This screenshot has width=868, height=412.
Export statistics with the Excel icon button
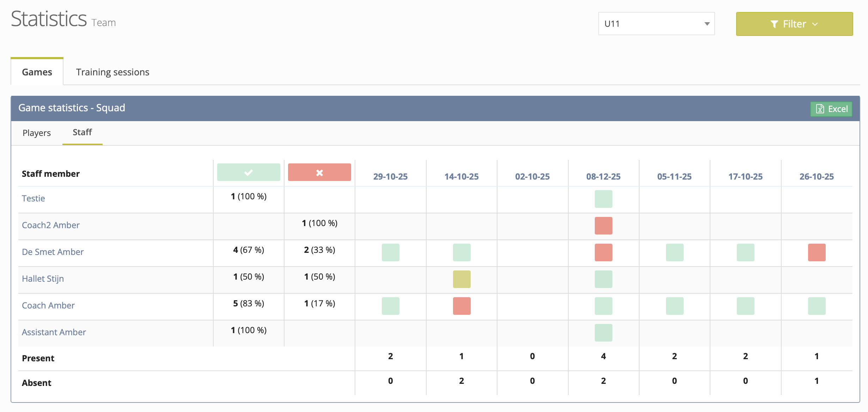point(831,109)
